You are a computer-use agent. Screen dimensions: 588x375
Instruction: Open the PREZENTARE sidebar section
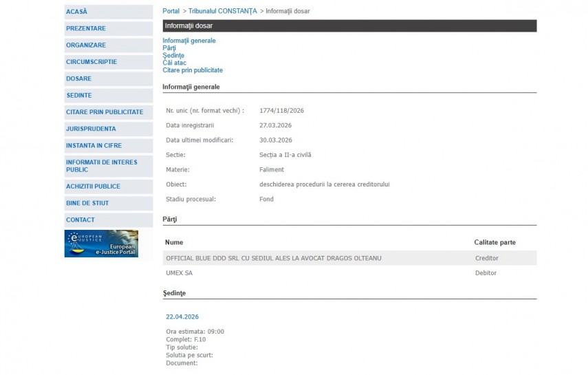pyautogui.click(x=86, y=28)
